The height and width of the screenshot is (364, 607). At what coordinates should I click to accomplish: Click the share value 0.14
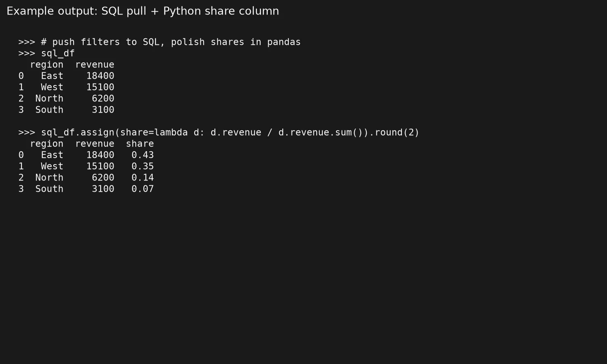pyautogui.click(x=143, y=178)
